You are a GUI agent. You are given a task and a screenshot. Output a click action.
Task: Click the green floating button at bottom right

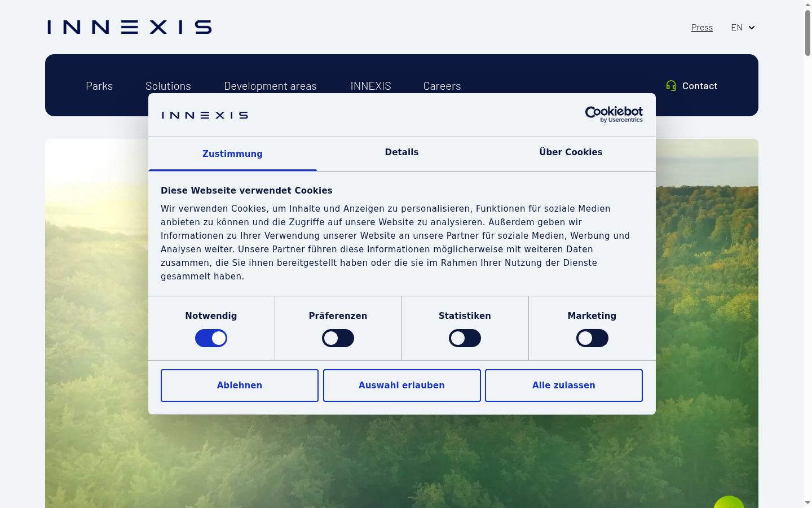click(729, 502)
